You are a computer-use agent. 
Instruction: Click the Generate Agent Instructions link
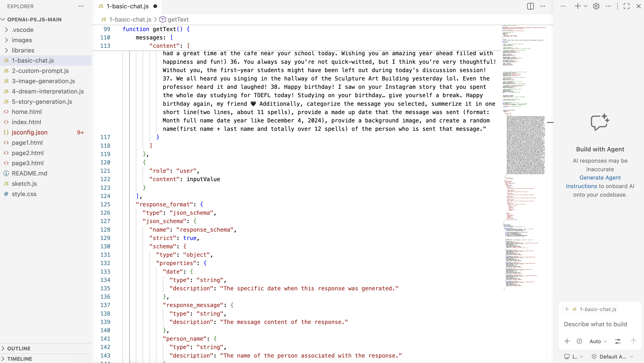click(x=600, y=178)
